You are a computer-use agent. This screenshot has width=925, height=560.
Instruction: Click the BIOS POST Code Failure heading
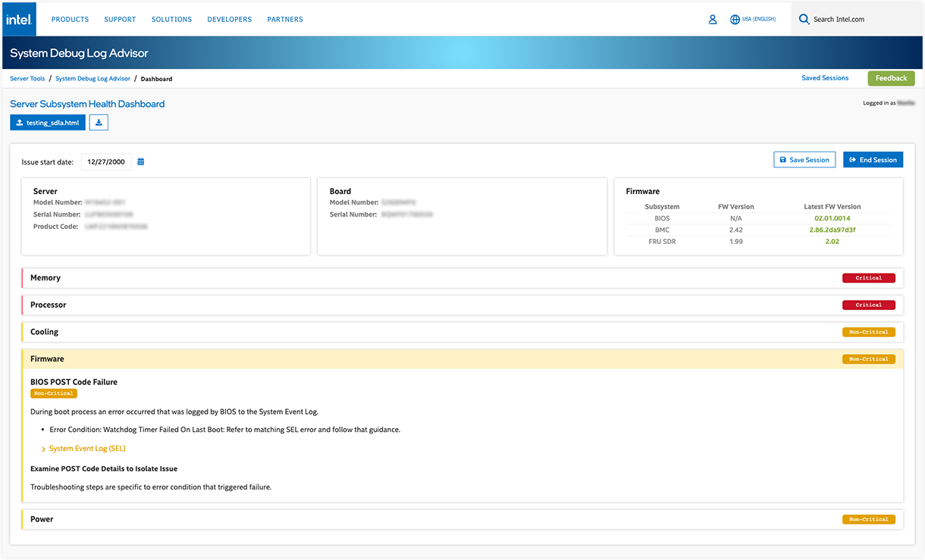[x=74, y=382]
